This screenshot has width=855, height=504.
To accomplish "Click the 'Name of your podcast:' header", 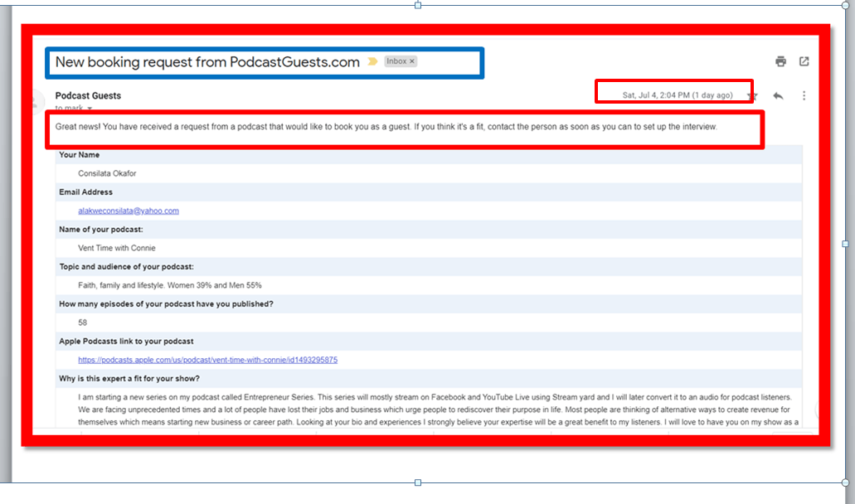I will pyautogui.click(x=101, y=230).
